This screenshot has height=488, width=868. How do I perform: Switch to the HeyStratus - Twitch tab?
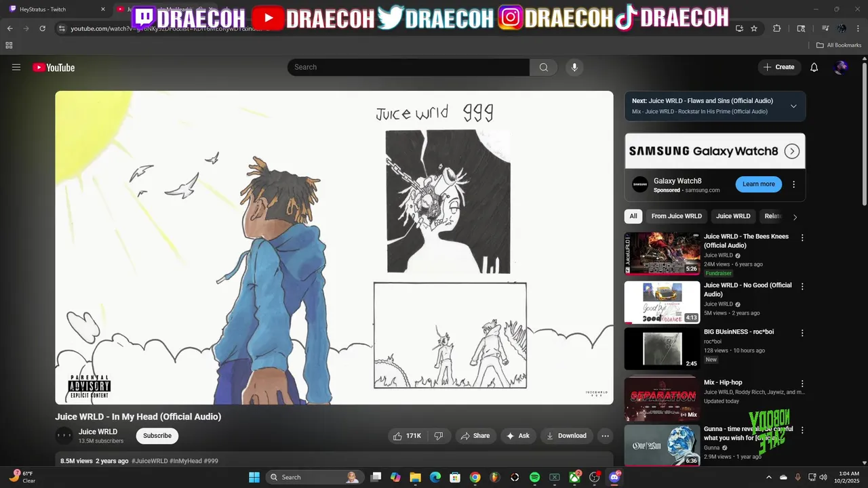(x=57, y=9)
